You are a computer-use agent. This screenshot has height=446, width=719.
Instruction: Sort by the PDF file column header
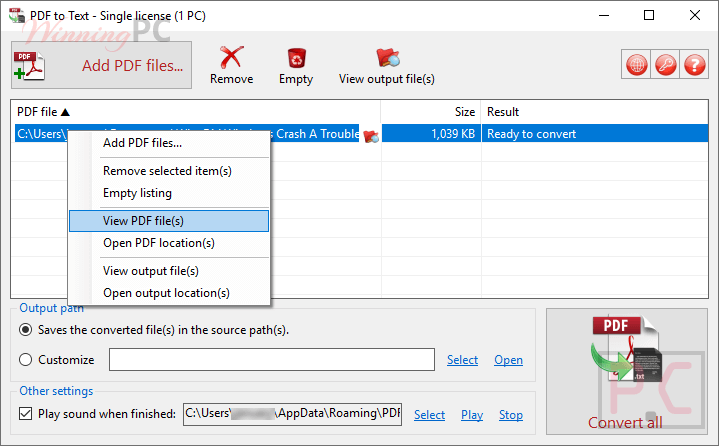(195, 112)
